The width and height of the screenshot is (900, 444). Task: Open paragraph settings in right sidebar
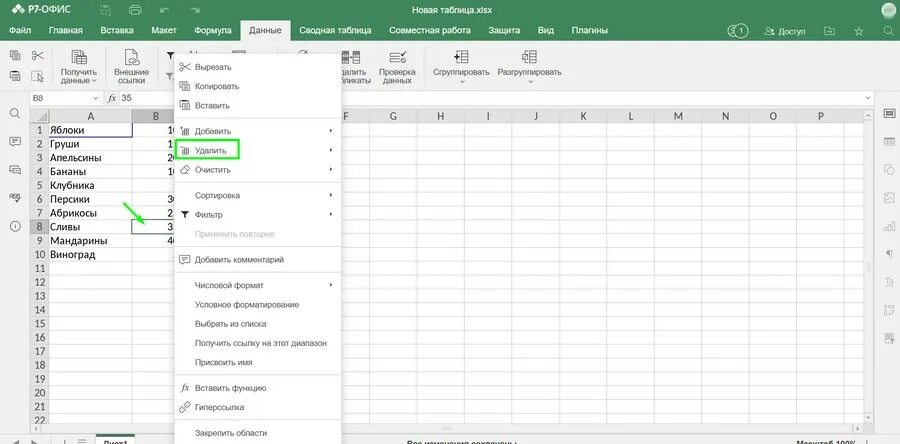(889, 254)
